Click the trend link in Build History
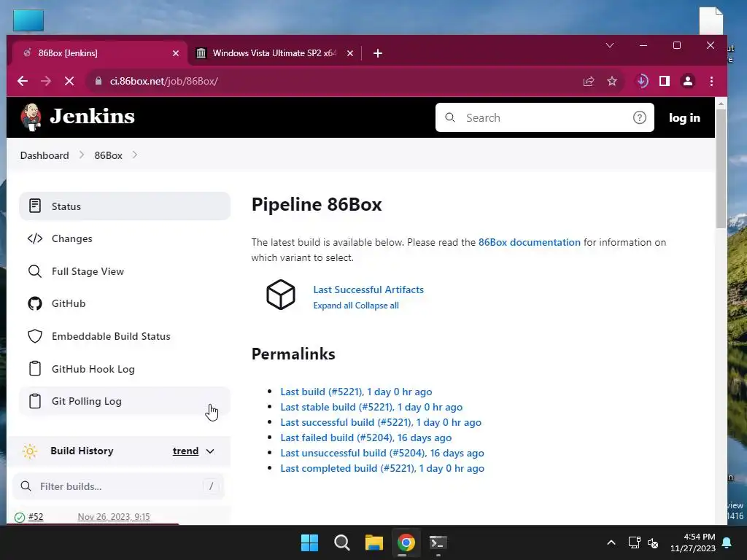Image resolution: width=747 pixels, height=560 pixels. click(x=185, y=451)
